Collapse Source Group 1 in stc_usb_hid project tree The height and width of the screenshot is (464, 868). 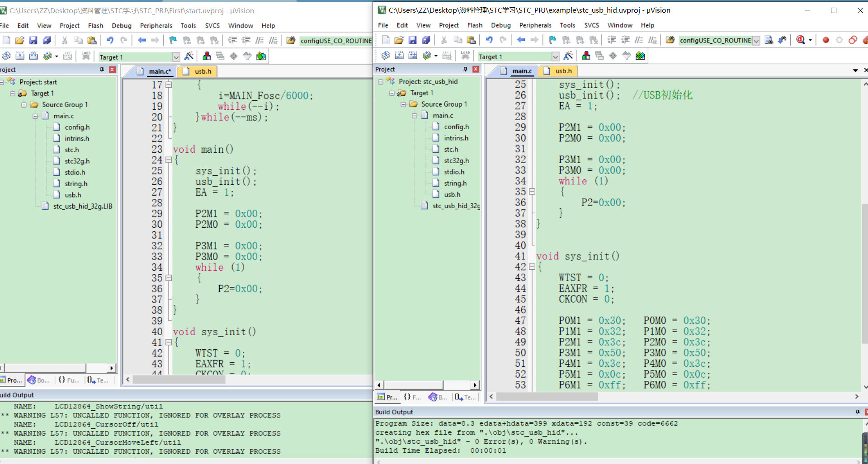[x=403, y=104]
